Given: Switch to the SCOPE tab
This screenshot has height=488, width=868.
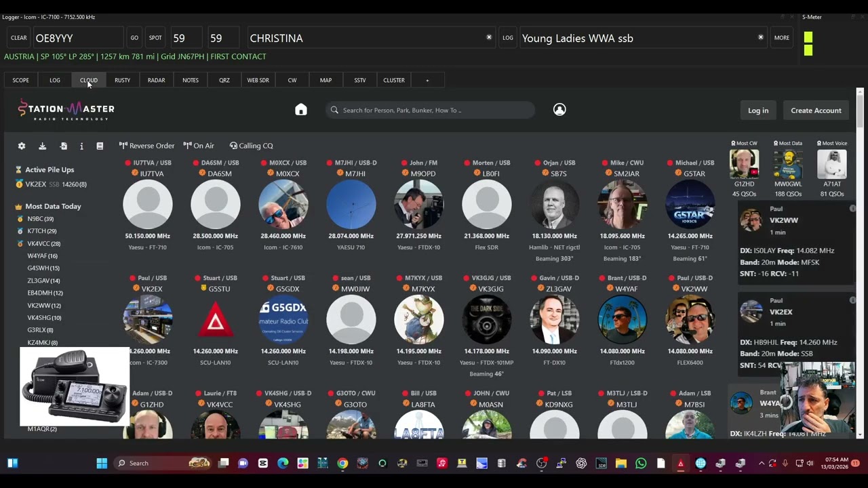Looking at the screenshot, I should pyautogui.click(x=21, y=80).
